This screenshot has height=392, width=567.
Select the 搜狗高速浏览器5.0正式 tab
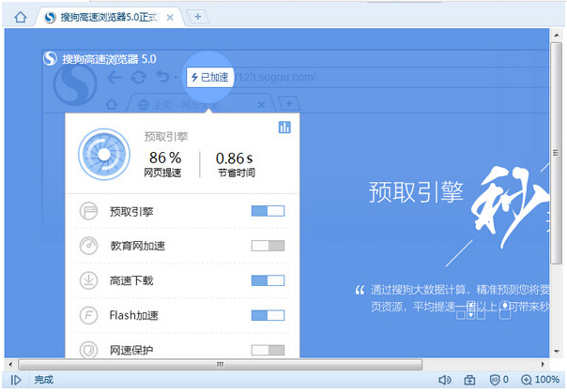click(109, 17)
